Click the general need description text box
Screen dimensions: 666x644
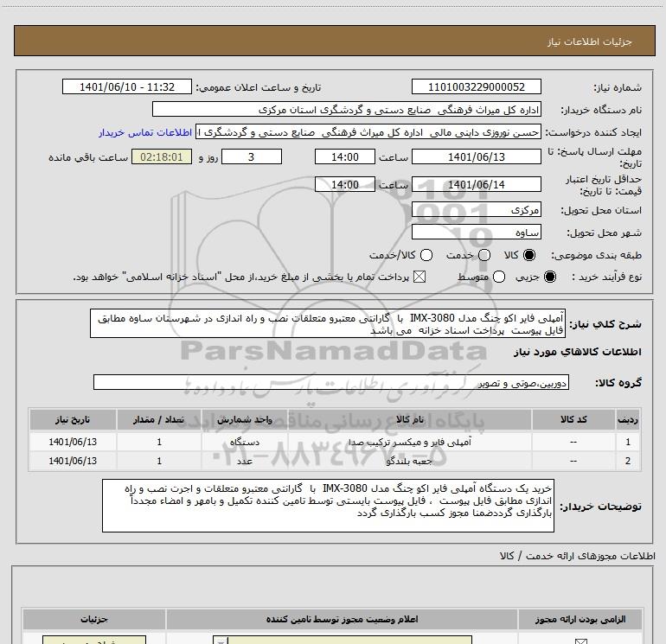pyautogui.click(x=328, y=323)
